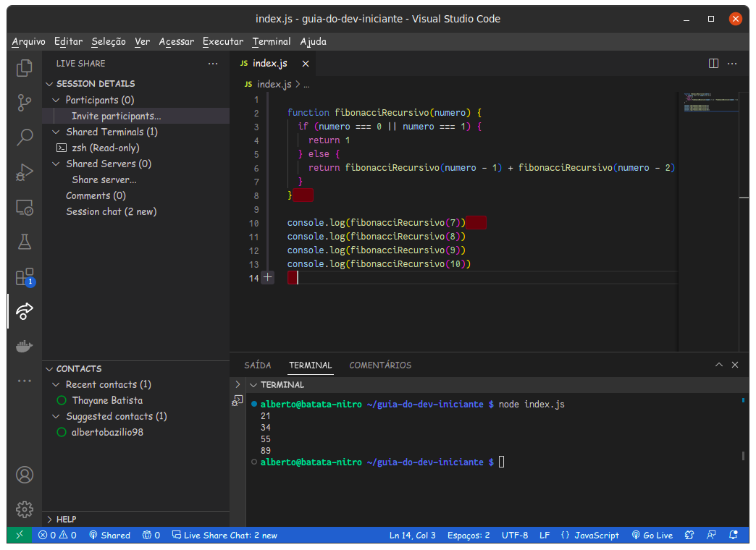Click Invite participants... link

[116, 116]
